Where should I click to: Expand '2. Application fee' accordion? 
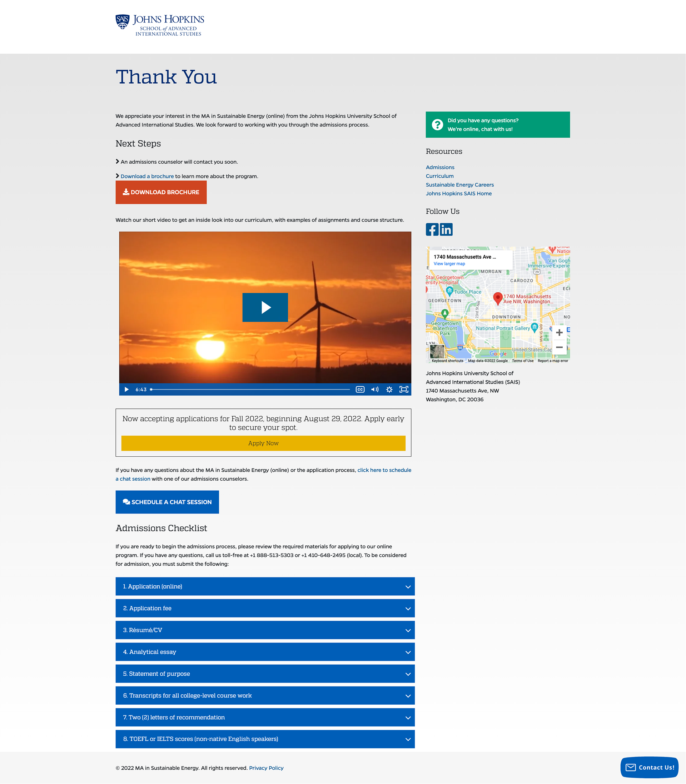point(265,608)
